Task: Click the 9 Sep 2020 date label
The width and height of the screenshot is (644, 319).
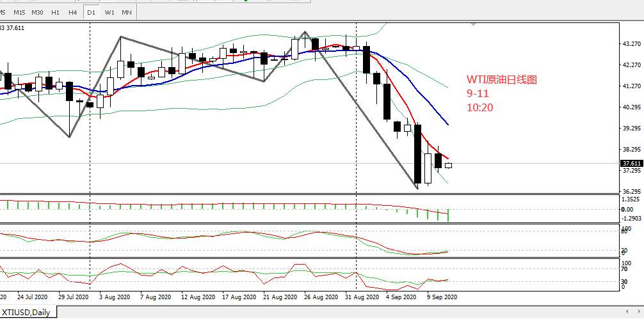Action: tap(442, 297)
